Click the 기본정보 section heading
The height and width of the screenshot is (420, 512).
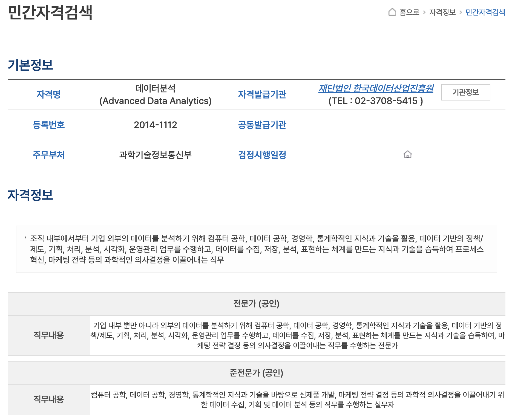pos(30,65)
